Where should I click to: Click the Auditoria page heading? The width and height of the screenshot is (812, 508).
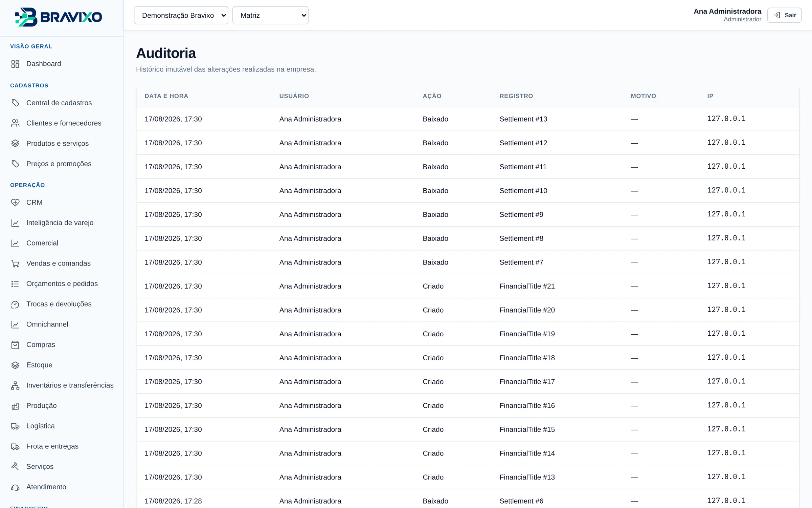(x=166, y=53)
